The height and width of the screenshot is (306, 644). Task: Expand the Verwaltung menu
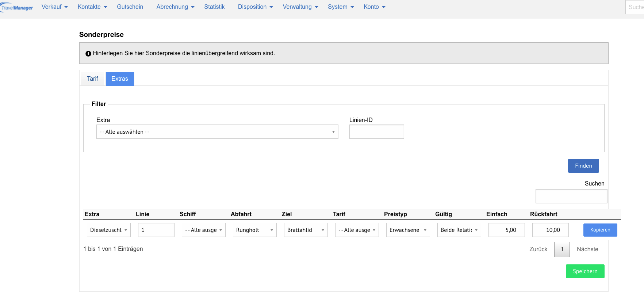[x=300, y=7]
